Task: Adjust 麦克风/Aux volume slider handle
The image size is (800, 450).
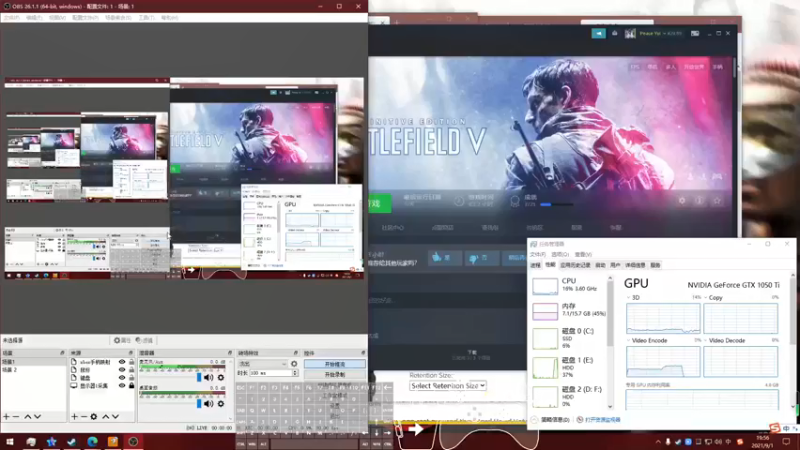Action: point(199,377)
